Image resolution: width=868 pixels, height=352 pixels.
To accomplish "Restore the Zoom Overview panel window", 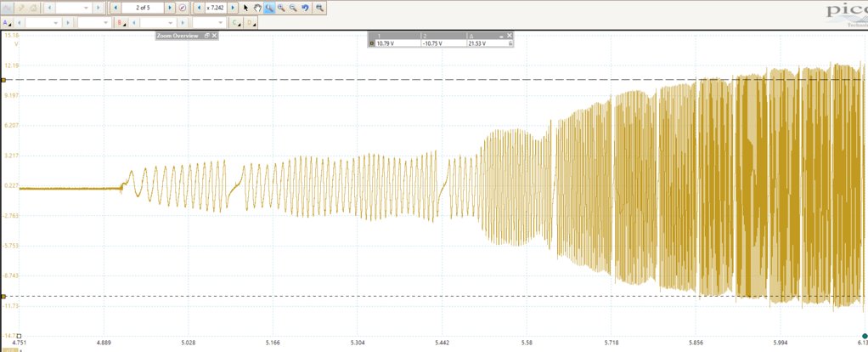I will (206, 36).
